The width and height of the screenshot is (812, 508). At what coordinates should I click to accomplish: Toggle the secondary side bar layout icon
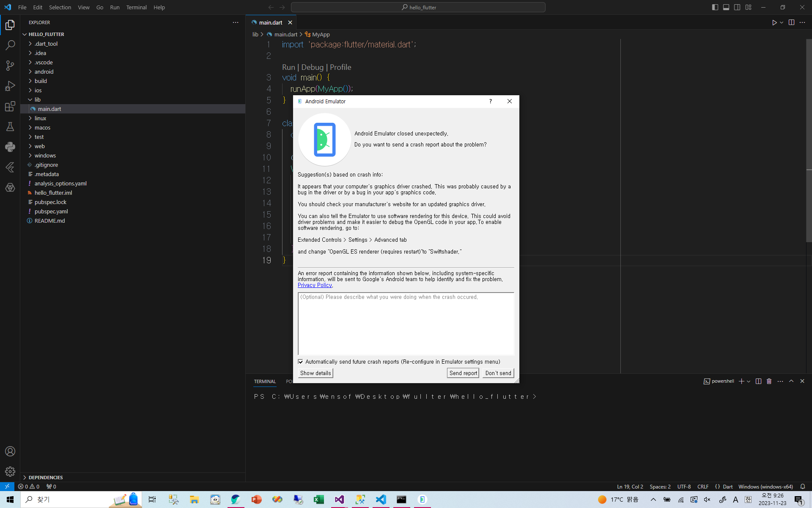click(737, 7)
